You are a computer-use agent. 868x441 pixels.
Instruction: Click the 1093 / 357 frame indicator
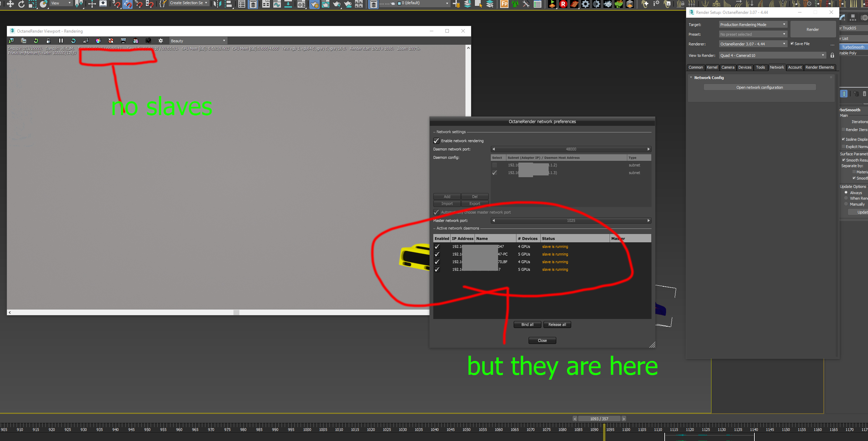pos(599,419)
